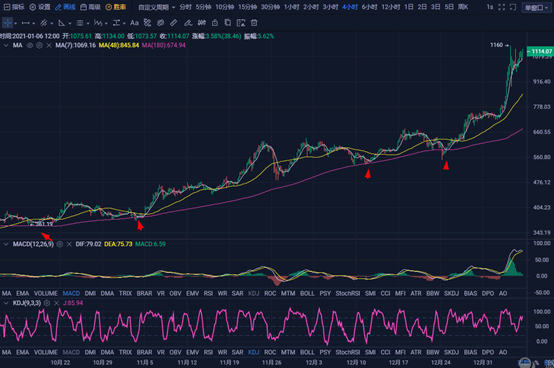
Task: Select the measure range tool
Action: click(116, 23)
